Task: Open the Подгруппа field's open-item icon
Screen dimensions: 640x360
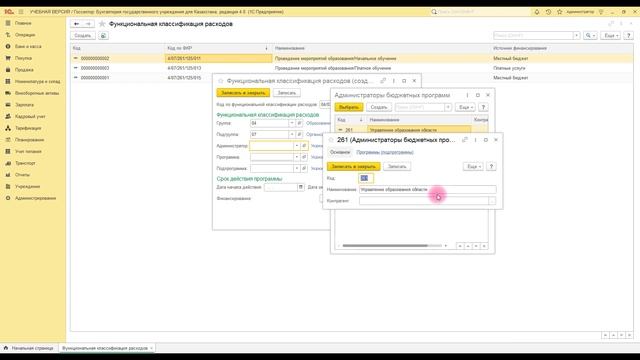Action: pos(299,134)
